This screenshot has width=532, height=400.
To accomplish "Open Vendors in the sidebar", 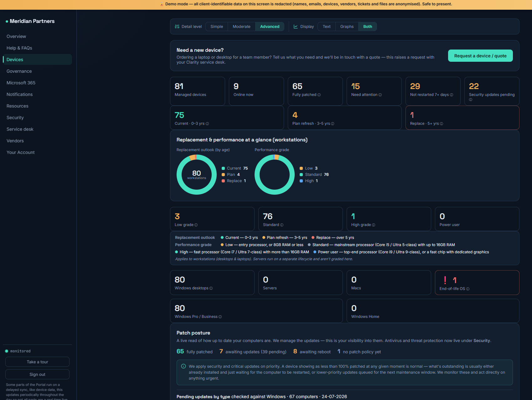I will point(37,141).
